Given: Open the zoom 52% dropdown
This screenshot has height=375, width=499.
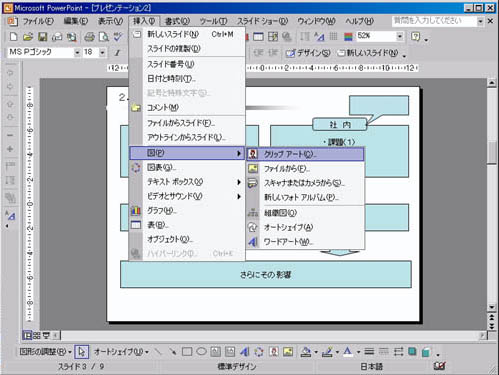Looking at the screenshot, I should (x=400, y=36).
